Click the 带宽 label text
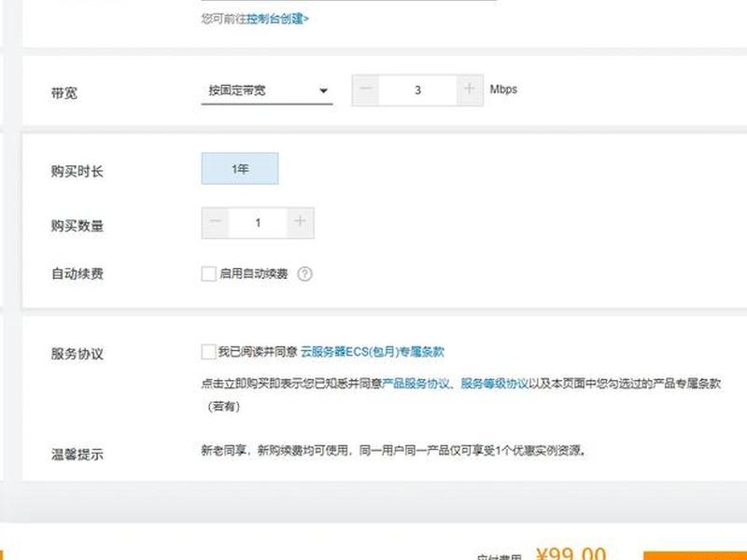 (64, 92)
